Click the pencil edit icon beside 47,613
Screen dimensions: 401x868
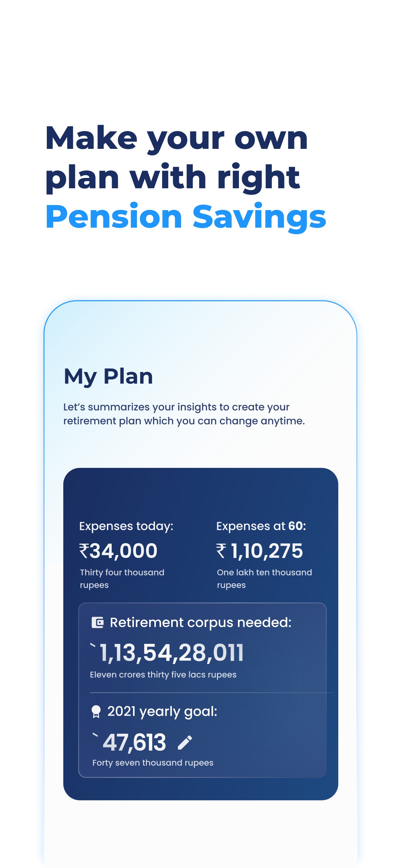[x=185, y=742]
